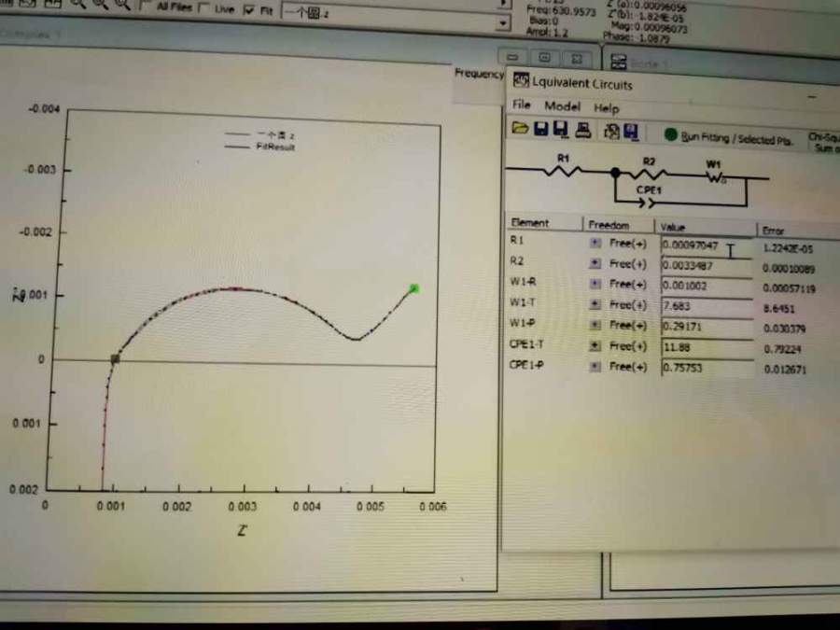Open the Help menu

point(606,108)
